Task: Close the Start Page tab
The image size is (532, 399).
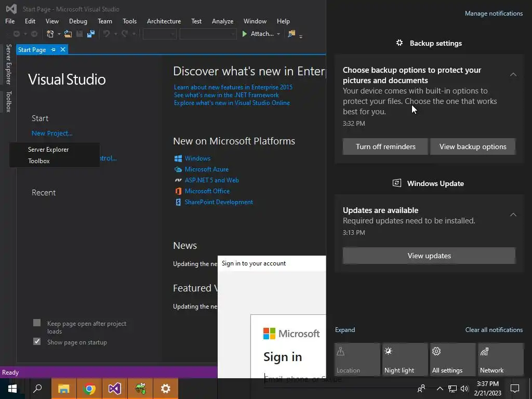Action: (x=63, y=49)
